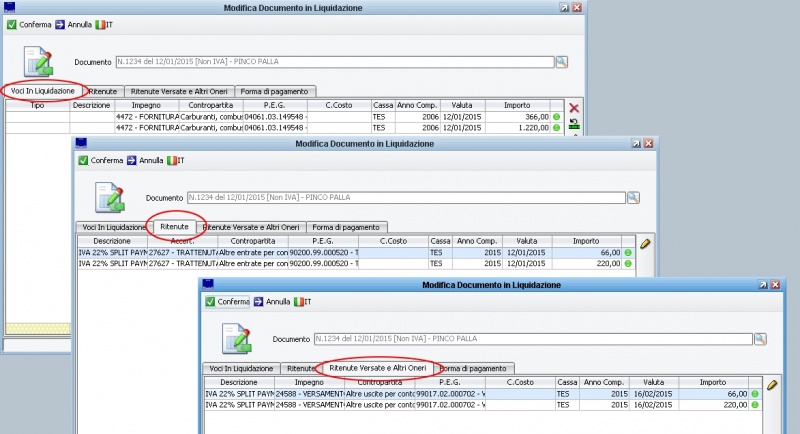Viewport: 800px width, 434px height.
Task: Select the 220,00 row dated 16/02/2015
Action: point(480,405)
